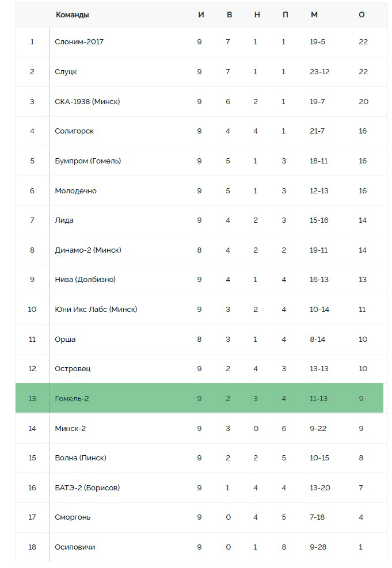The image size is (392, 568).
Task: Click on Солигорск team name
Action: (x=74, y=131)
